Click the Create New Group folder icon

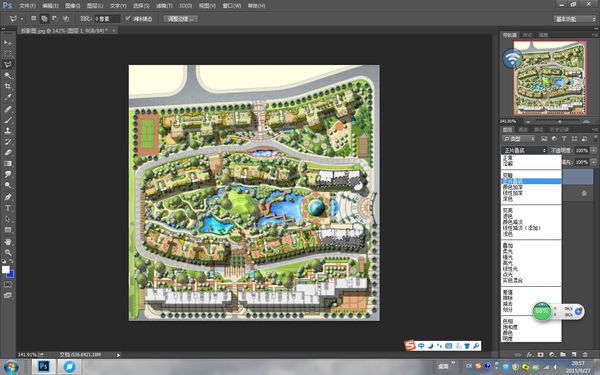click(562, 355)
